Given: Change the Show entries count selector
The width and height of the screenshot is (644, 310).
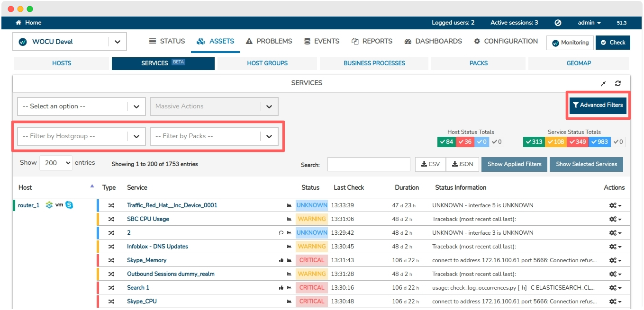Looking at the screenshot, I should point(56,163).
